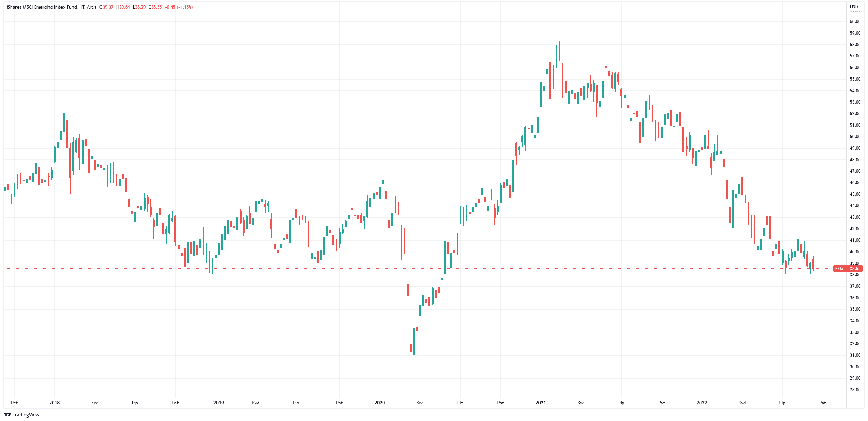This screenshot has width=868, height=421.
Task: Click the −0.45 (−1.15%) change value
Action: 179,7
